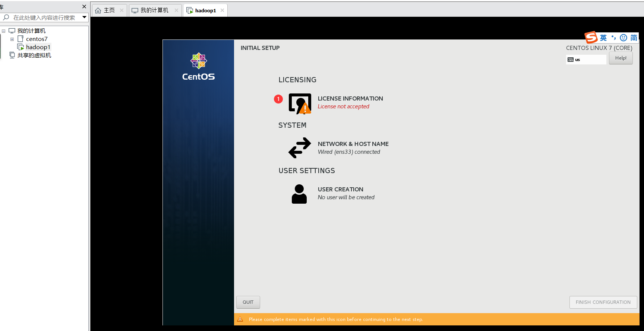Screen dimensions: 644x331
Task: Click FINISH CONFIGURATION button
Action: pos(603,302)
